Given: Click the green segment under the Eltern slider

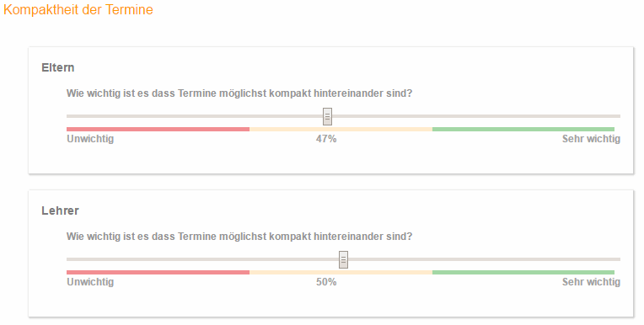Looking at the screenshot, I should point(523,130).
